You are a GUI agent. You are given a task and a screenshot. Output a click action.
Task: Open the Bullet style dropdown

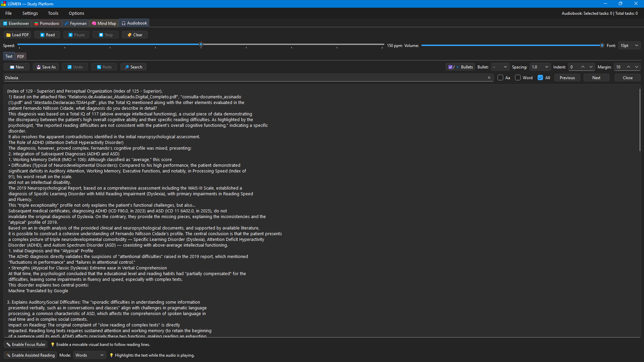coord(500,67)
